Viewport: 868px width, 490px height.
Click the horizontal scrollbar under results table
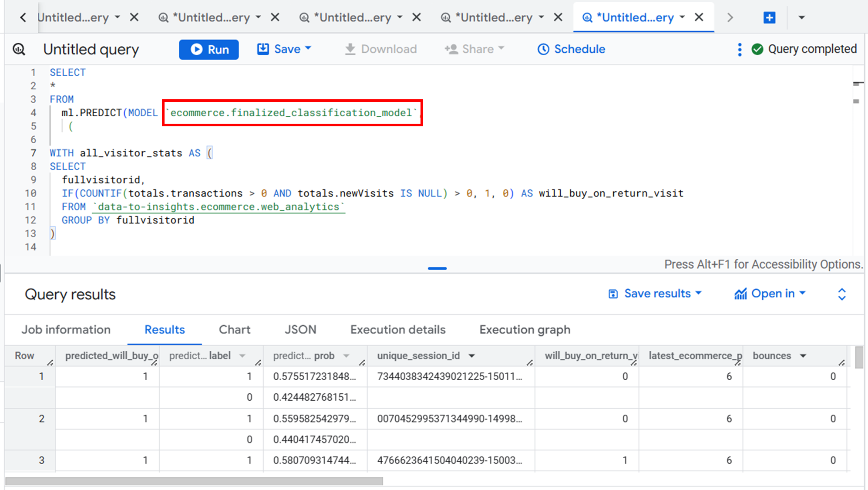(x=194, y=481)
